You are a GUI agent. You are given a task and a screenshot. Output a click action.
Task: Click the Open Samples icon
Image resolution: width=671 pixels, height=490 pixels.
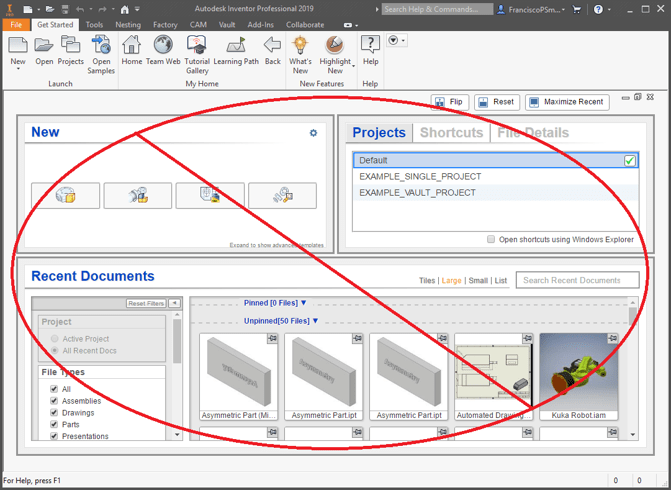click(101, 46)
